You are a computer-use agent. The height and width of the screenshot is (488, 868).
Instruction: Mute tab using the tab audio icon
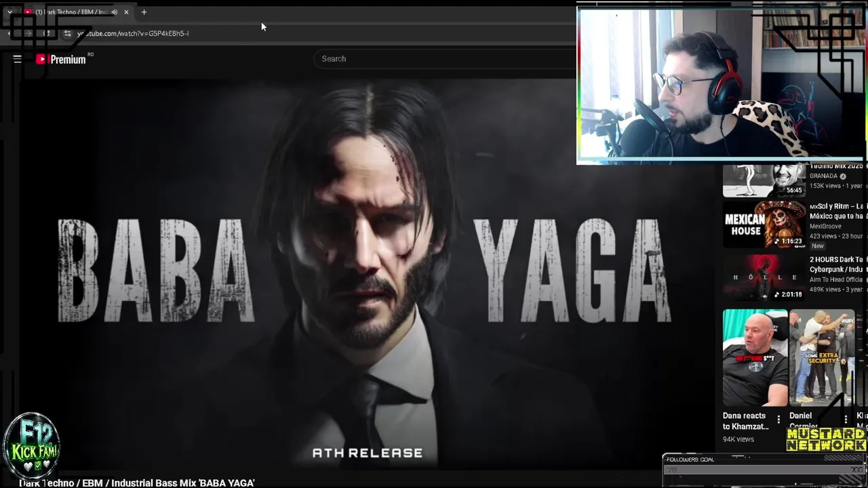(x=114, y=12)
